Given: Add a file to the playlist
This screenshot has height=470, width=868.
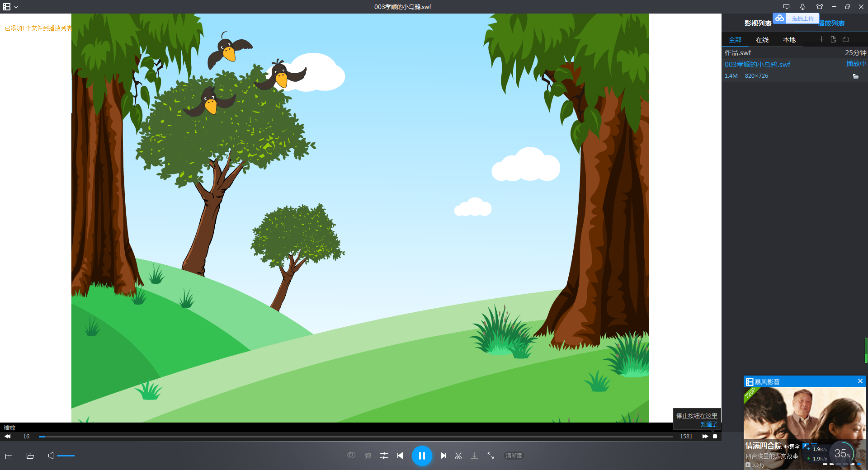Looking at the screenshot, I should click(x=821, y=39).
